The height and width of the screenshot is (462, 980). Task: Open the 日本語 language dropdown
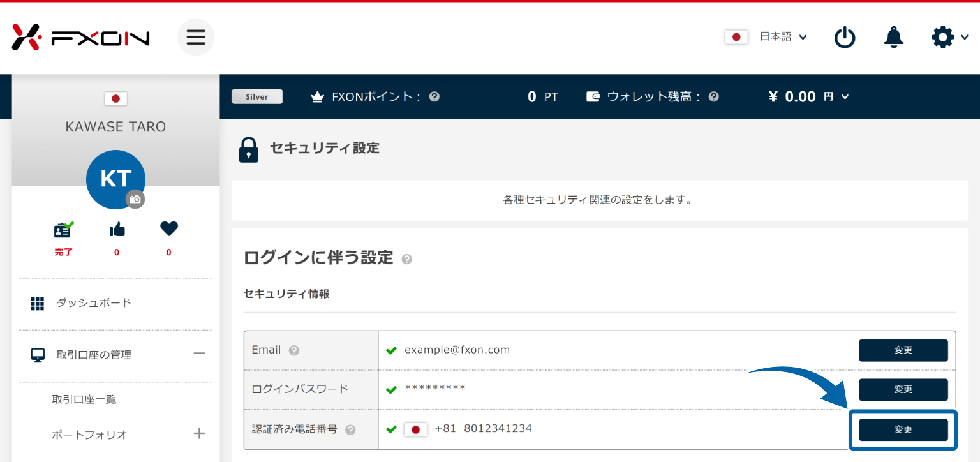click(x=783, y=37)
